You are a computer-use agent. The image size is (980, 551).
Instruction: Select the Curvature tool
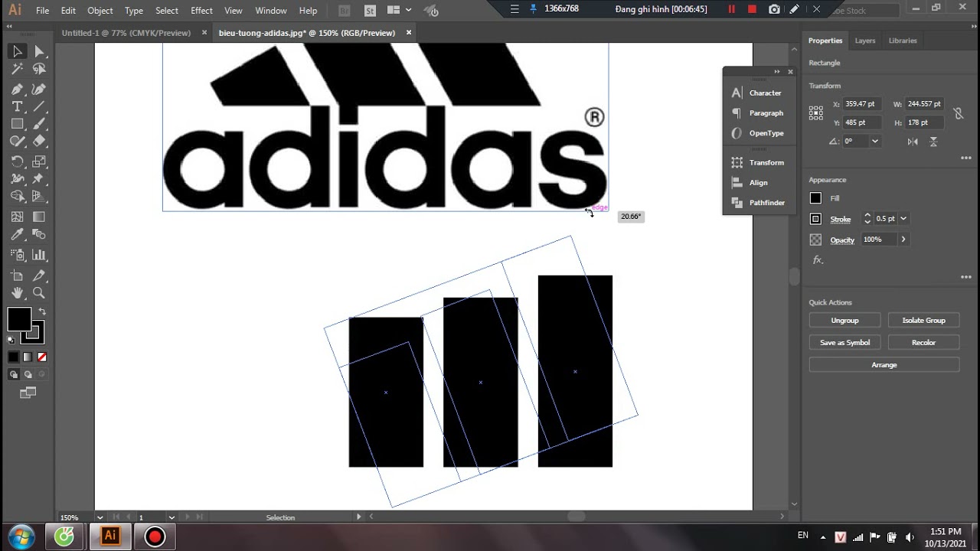(39, 89)
